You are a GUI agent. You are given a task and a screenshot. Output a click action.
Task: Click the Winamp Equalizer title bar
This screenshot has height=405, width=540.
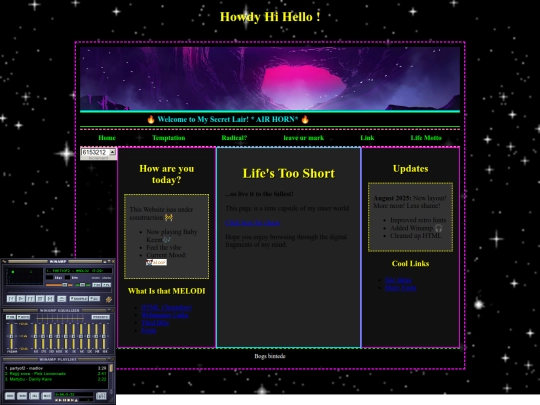(58, 310)
